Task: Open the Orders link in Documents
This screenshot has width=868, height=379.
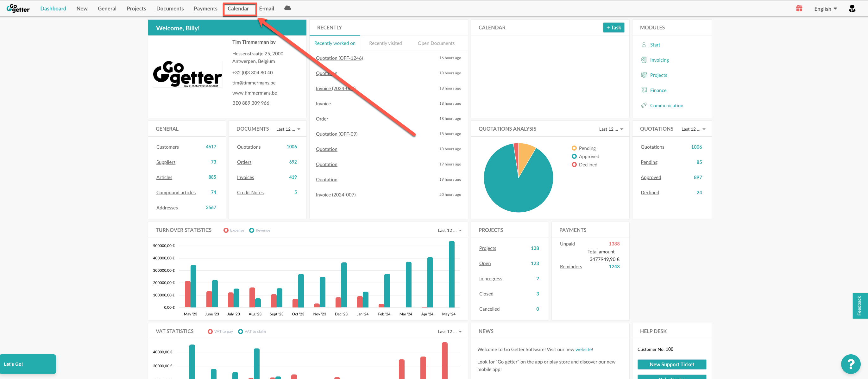Action: (244, 162)
